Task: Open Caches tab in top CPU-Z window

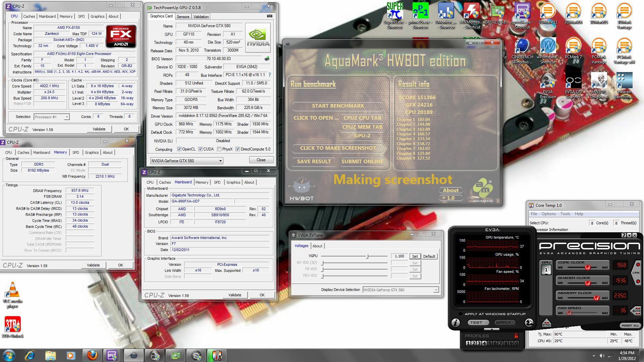Action: click(29, 16)
